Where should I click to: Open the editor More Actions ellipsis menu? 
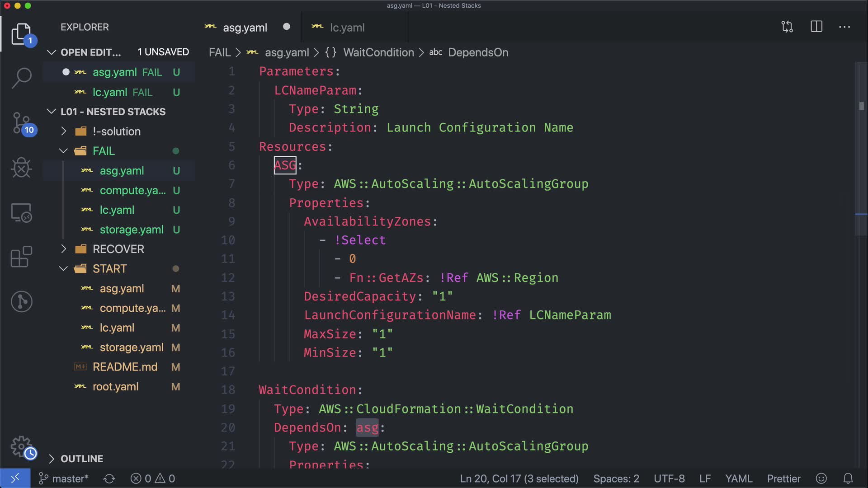[844, 27]
